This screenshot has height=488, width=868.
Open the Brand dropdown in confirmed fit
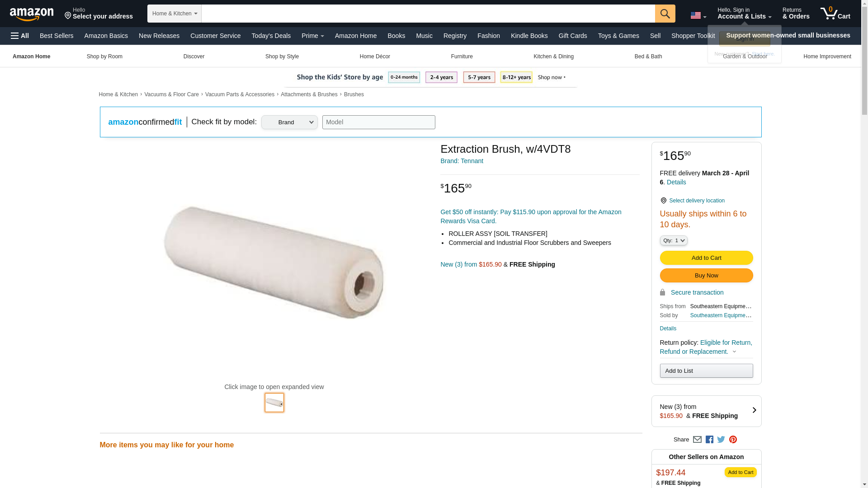[x=289, y=122]
